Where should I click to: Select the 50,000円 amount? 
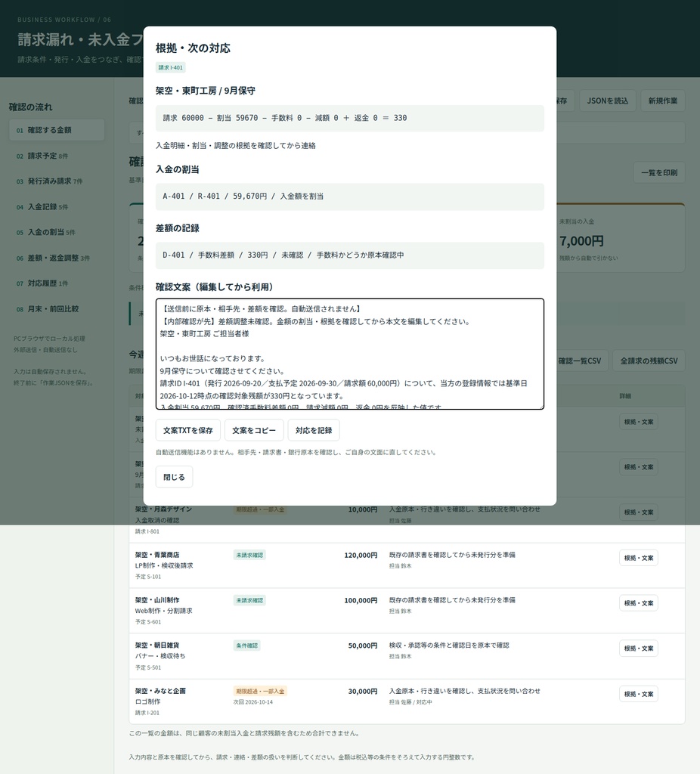[x=362, y=646]
